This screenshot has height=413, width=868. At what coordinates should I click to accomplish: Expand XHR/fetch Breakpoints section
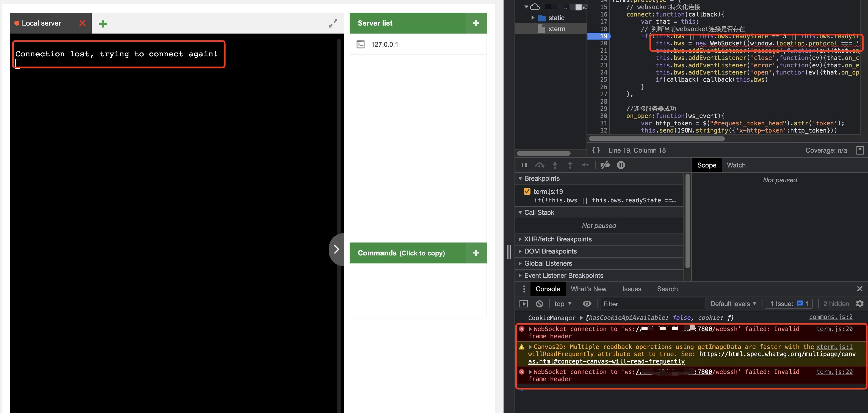coord(557,239)
